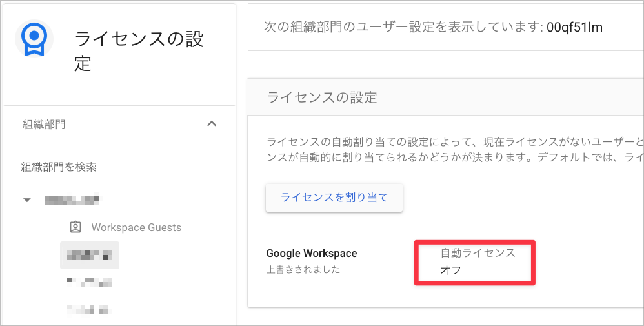Image resolution: width=644 pixels, height=326 pixels.
Task: Collapse the root organization tree triangle
Action: click(27, 200)
